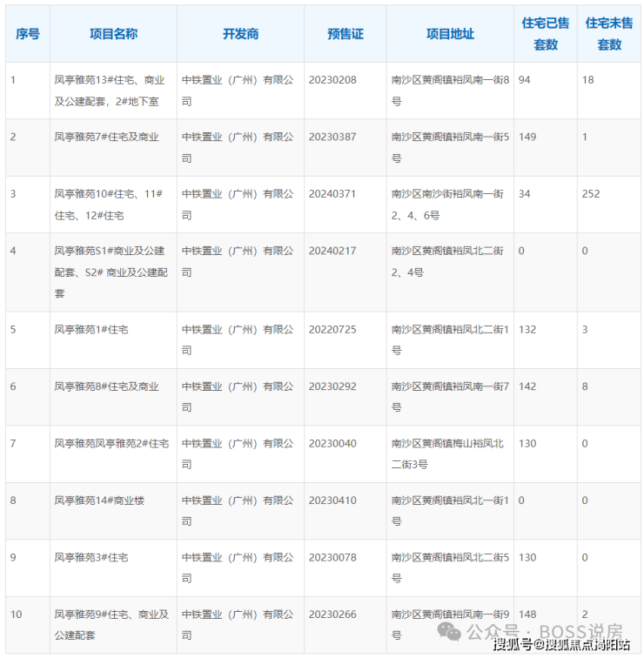
Task: Select project 凤亭雅苑1#住宅 cell
Action: [113, 340]
